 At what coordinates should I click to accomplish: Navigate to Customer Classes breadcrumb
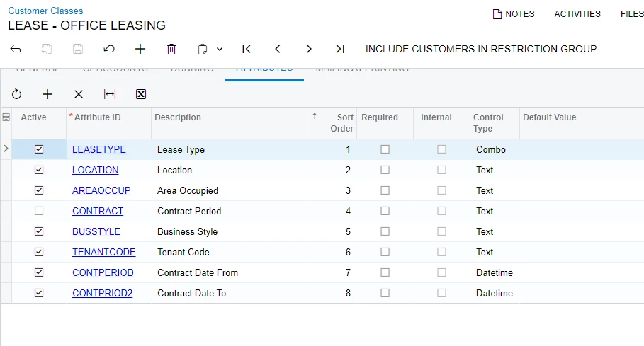45,11
